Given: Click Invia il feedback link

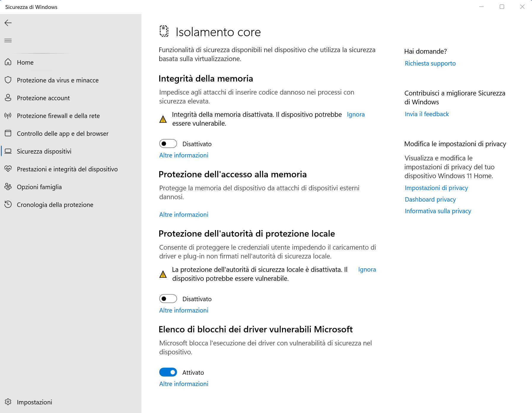Looking at the screenshot, I should [427, 114].
